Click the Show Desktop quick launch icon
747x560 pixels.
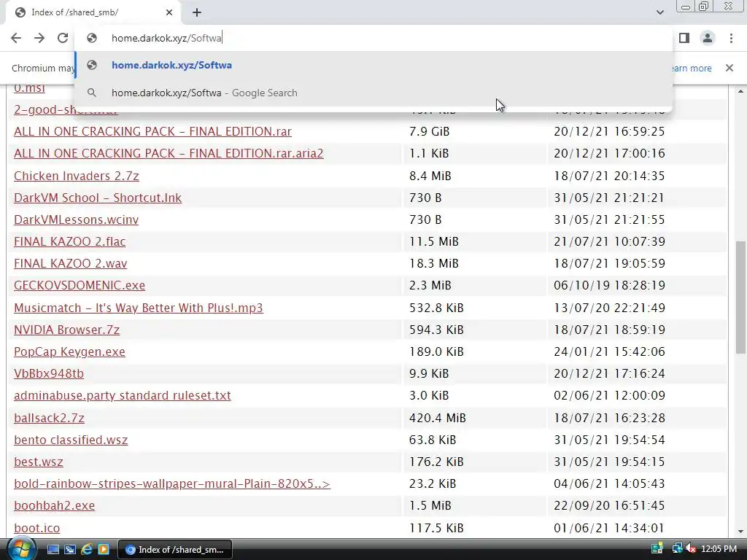(53, 550)
